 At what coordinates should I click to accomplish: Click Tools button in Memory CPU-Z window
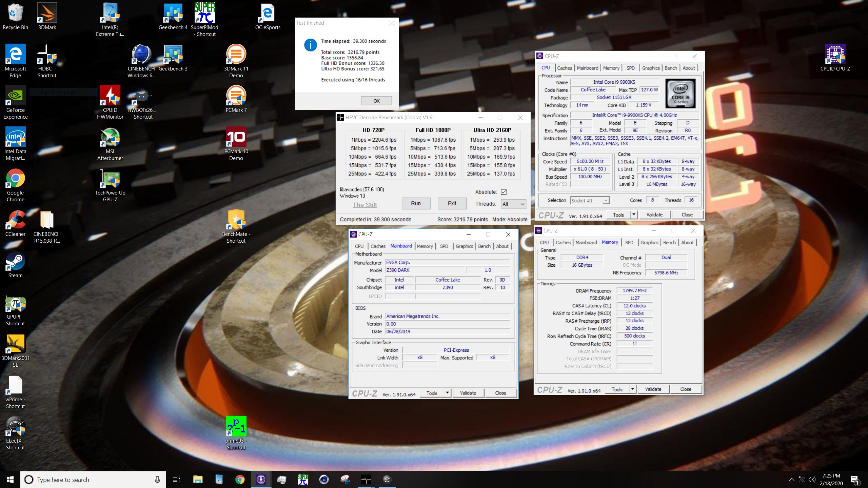point(617,389)
